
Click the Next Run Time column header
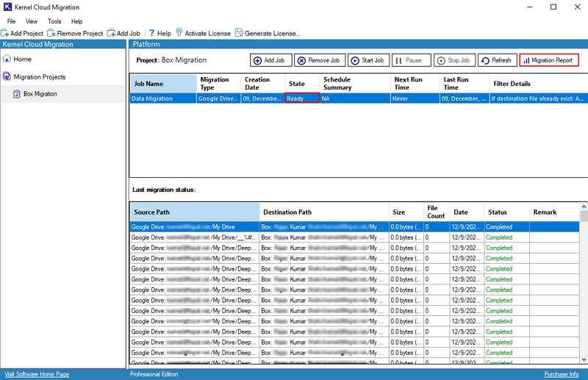pyautogui.click(x=415, y=83)
